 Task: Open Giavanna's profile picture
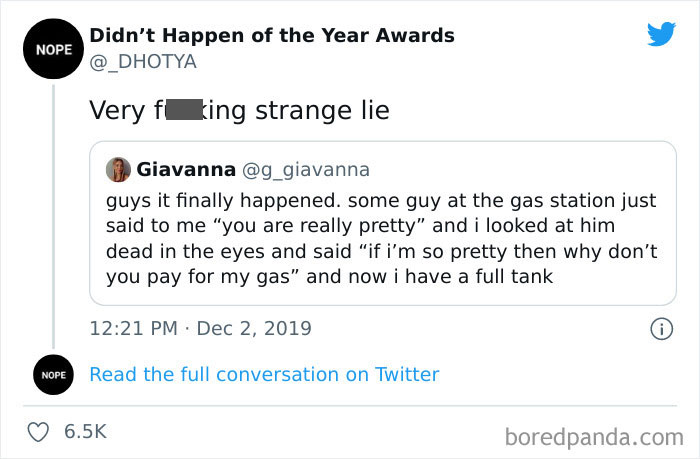[x=118, y=169]
